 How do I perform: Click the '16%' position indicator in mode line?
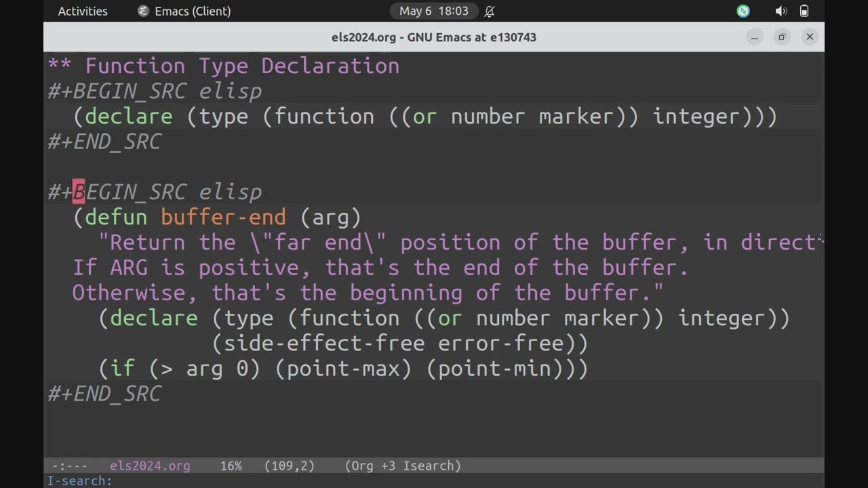(231, 466)
